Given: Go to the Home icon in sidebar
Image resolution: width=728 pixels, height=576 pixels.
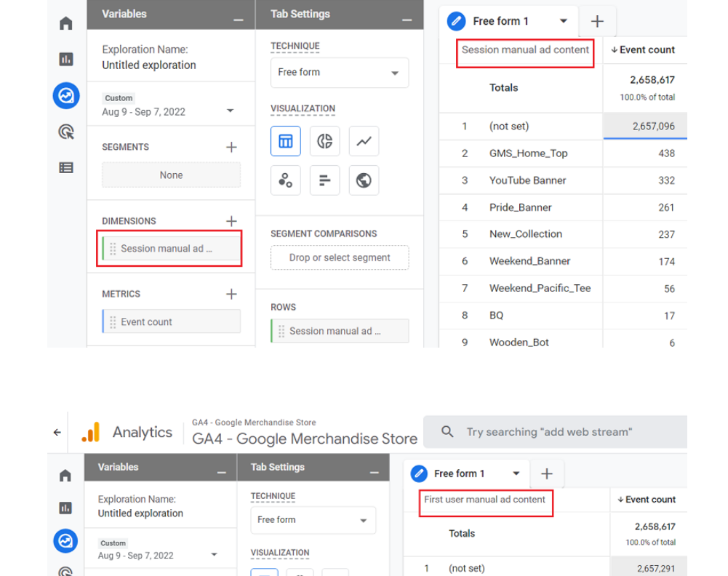Looking at the screenshot, I should 65,23.
